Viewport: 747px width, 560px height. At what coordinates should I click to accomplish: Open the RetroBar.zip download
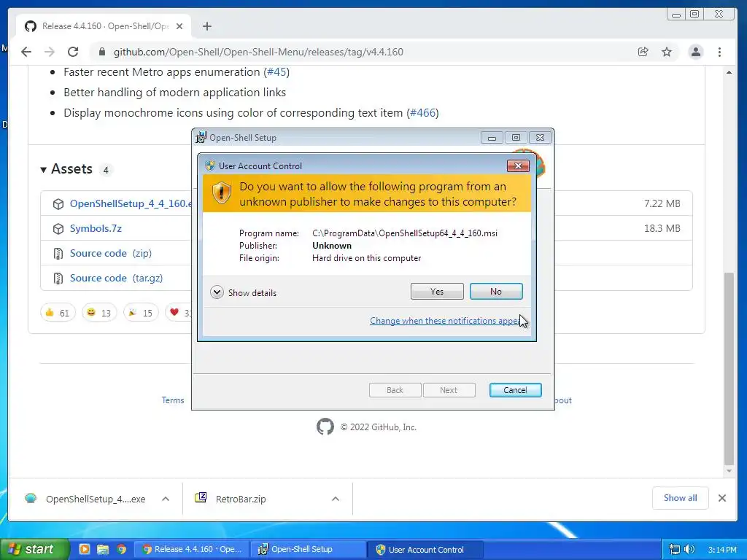click(231, 499)
